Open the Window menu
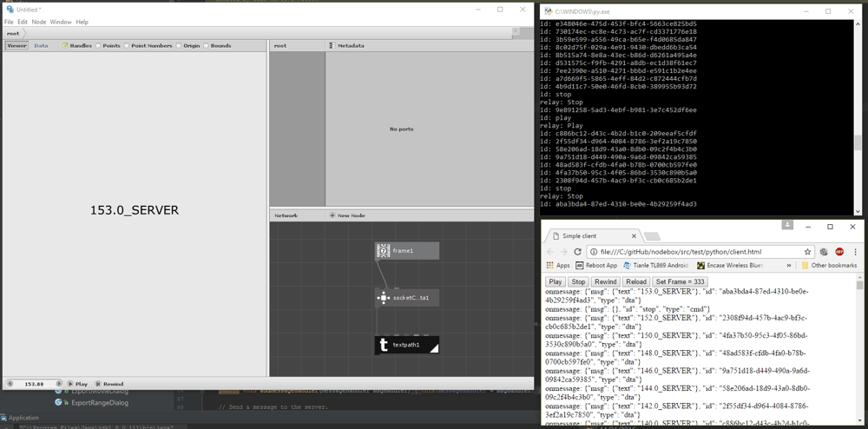Image resolution: width=868 pixels, height=429 pixels. pos(61,22)
